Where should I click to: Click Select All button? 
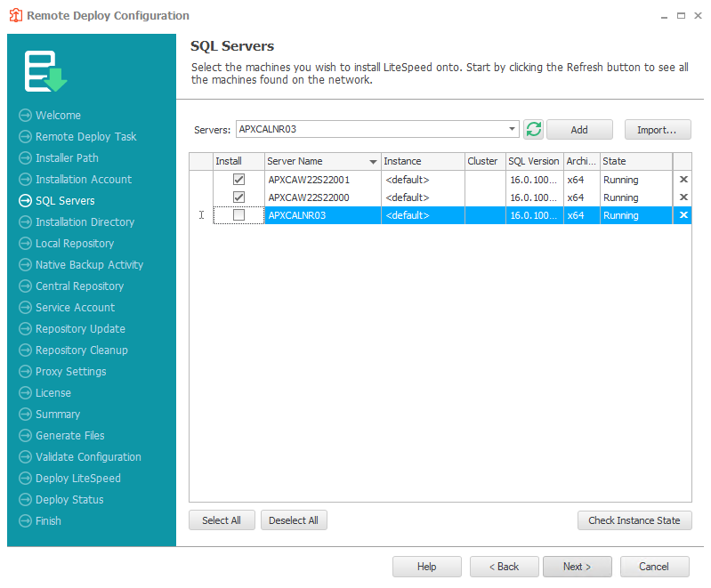tap(222, 520)
